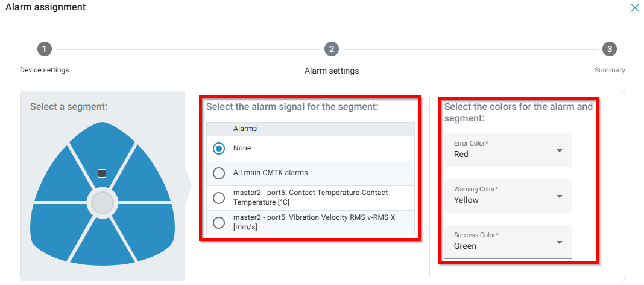This screenshot has height=285, width=644.
Task: Select the upper-right segment of the light
Action: pyautogui.click(x=145, y=175)
